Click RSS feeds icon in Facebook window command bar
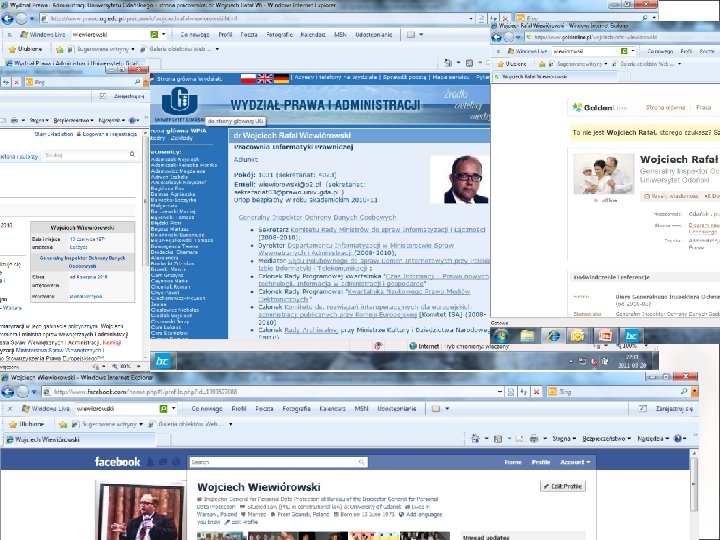Image resolution: width=720 pixels, height=540 pixels. click(498, 439)
